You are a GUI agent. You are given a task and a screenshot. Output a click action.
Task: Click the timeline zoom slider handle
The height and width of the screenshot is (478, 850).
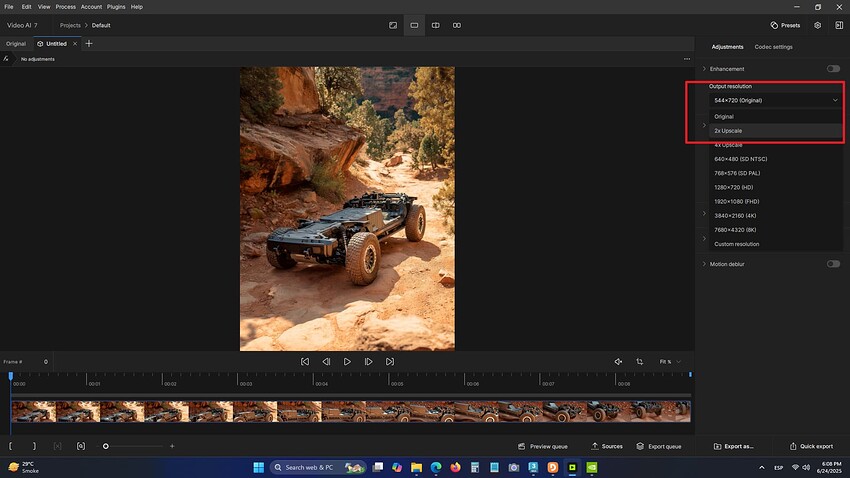click(x=106, y=446)
